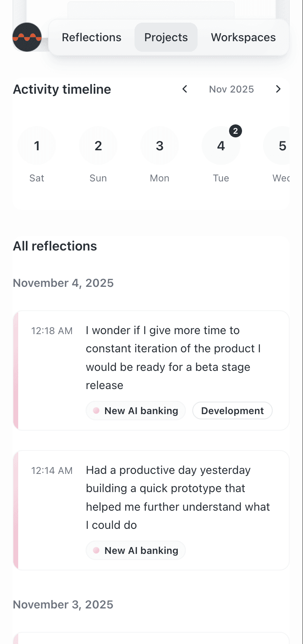Click New AI banking tag on 12:14 AM reflection

point(136,550)
